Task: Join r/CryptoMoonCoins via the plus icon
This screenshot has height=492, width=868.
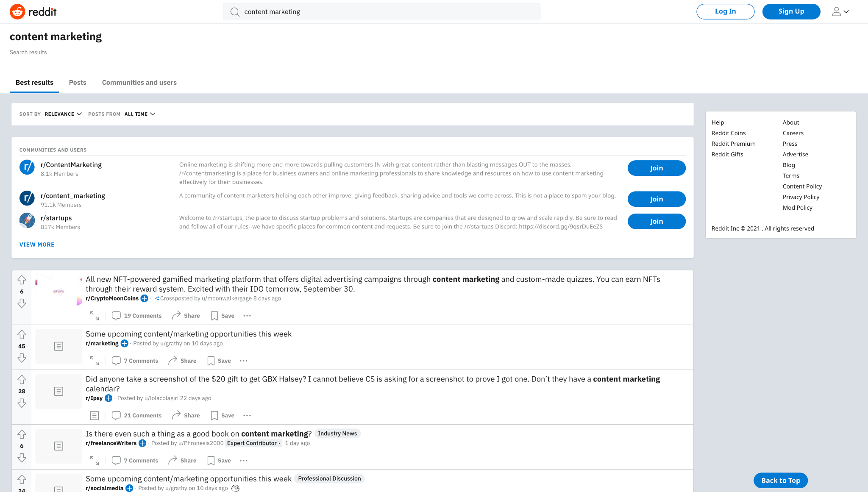Action: (x=145, y=298)
